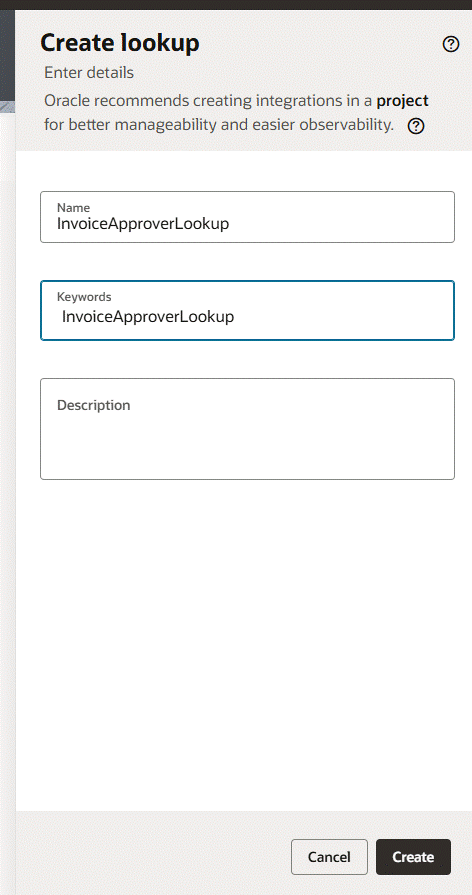This screenshot has width=472, height=895.
Task: Click help icon after 'easier observability' text
Action: pyautogui.click(x=416, y=126)
